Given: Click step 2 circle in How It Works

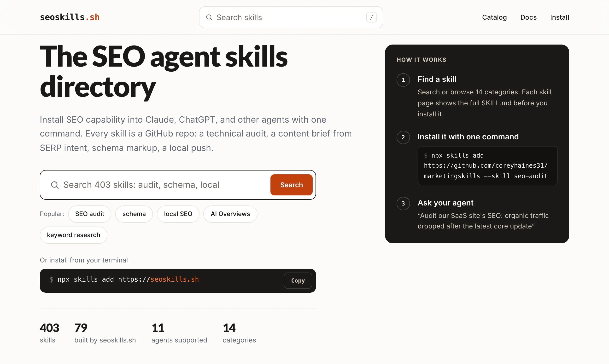Looking at the screenshot, I should pyautogui.click(x=403, y=137).
